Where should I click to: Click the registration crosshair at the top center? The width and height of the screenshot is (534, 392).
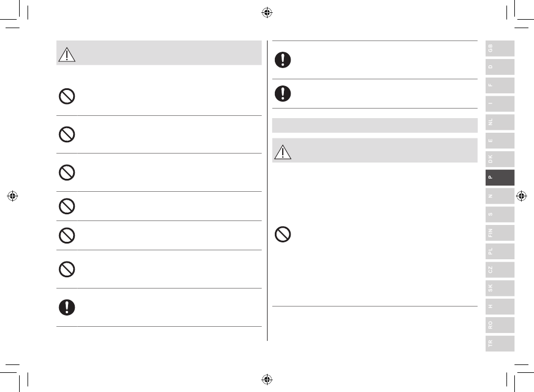point(267,12)
